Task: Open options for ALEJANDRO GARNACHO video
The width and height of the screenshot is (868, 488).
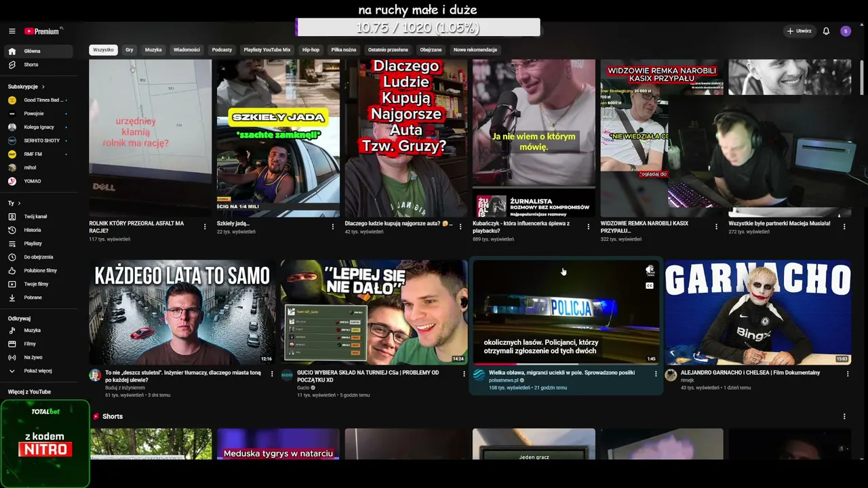Action: click(x=848, y=373)
